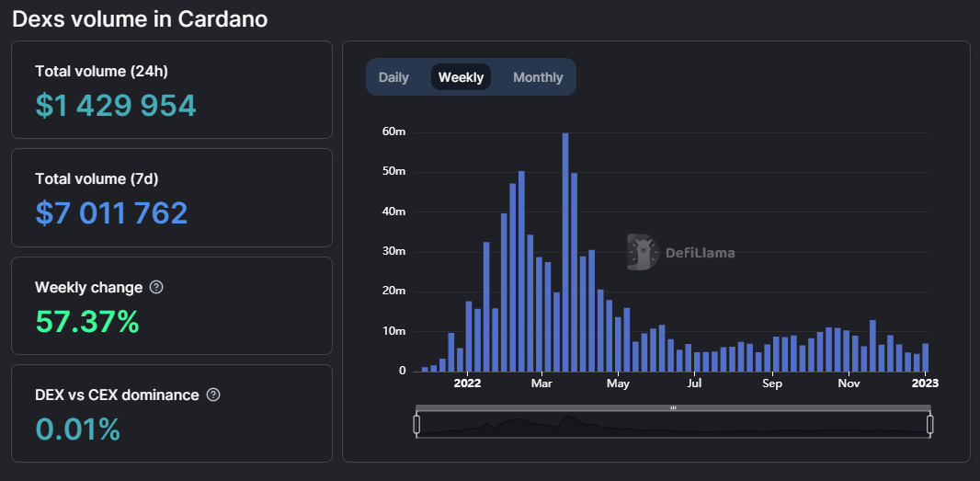Click the help icon beside DEX vs CEX dominance

point(213,395)
